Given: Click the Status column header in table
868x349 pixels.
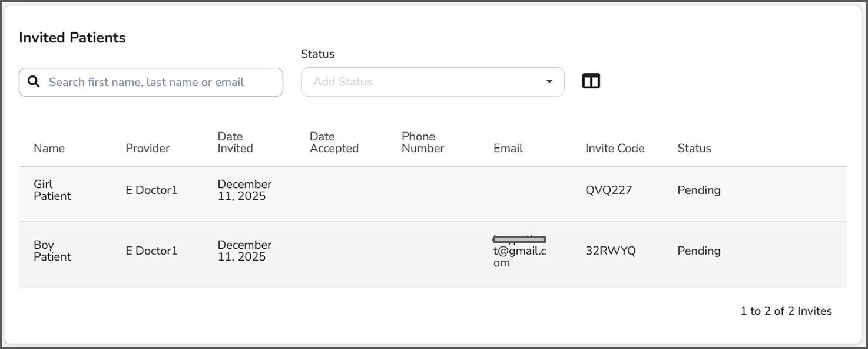Looking at the screenshot, I should (x=694, y=148).
